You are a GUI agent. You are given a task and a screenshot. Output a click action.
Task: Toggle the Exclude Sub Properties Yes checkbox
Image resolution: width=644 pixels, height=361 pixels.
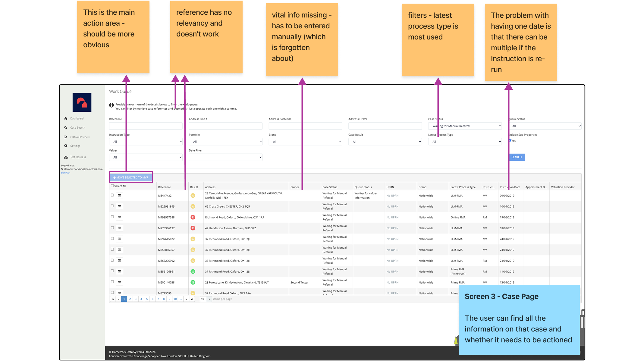click(x=510, y=140)
